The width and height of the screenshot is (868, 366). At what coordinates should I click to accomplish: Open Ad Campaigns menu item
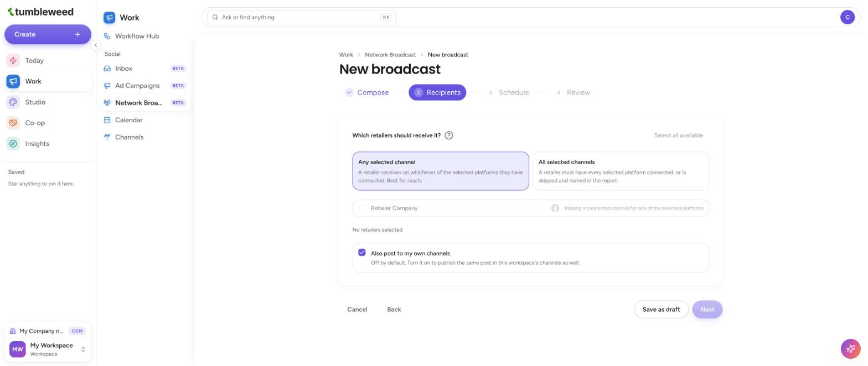coord(145,86)
